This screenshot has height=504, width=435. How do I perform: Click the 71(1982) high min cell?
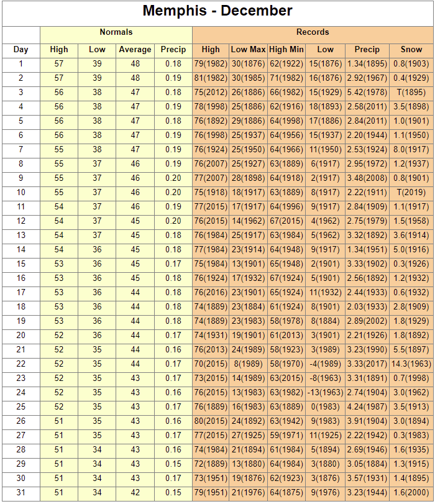coord(286,78)
